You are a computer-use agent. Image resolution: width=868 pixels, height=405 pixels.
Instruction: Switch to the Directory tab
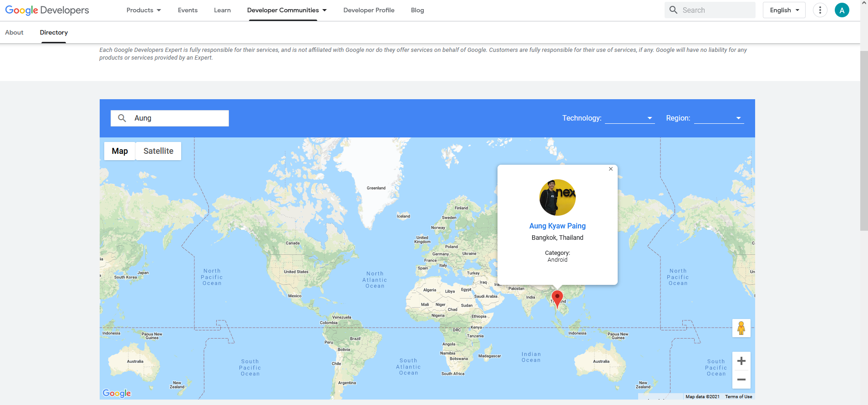[x=54, y=32]
